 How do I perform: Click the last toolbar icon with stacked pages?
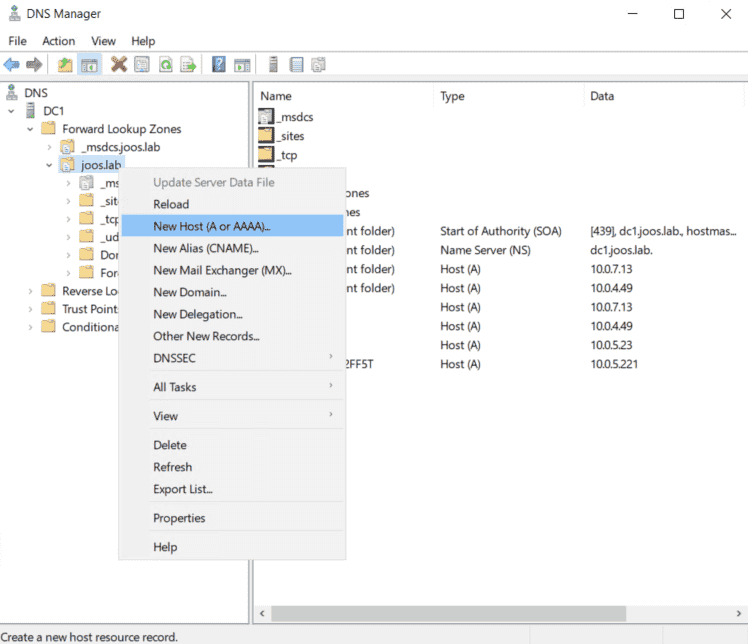318,64
